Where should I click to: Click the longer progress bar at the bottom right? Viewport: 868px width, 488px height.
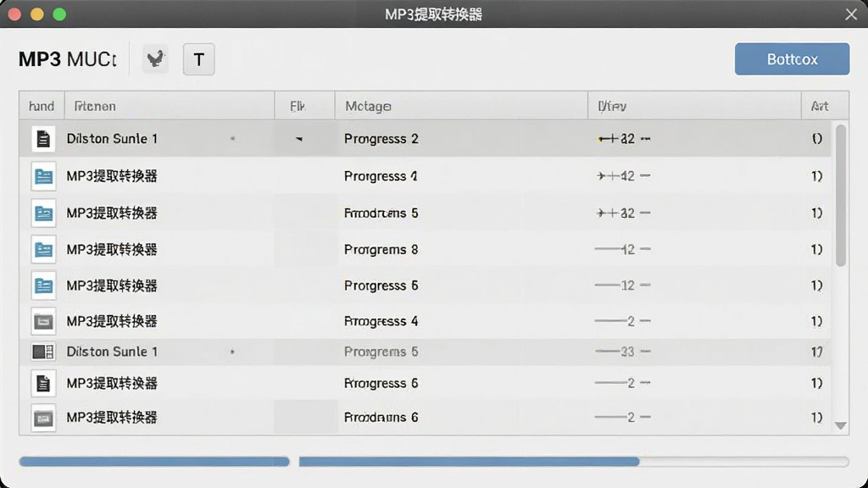click(574, 462)
